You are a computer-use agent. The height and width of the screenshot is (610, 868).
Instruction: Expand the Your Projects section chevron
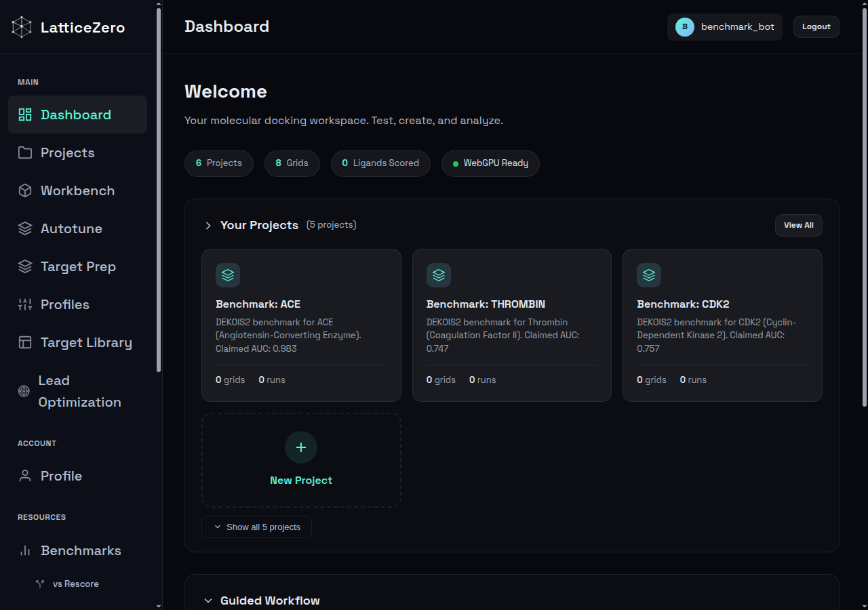[208, 225]
